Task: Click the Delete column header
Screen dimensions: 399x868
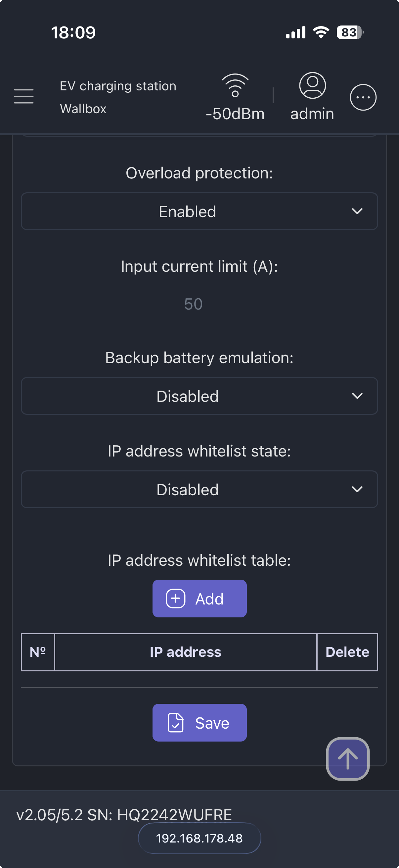Action: click(x=347, y=652)
